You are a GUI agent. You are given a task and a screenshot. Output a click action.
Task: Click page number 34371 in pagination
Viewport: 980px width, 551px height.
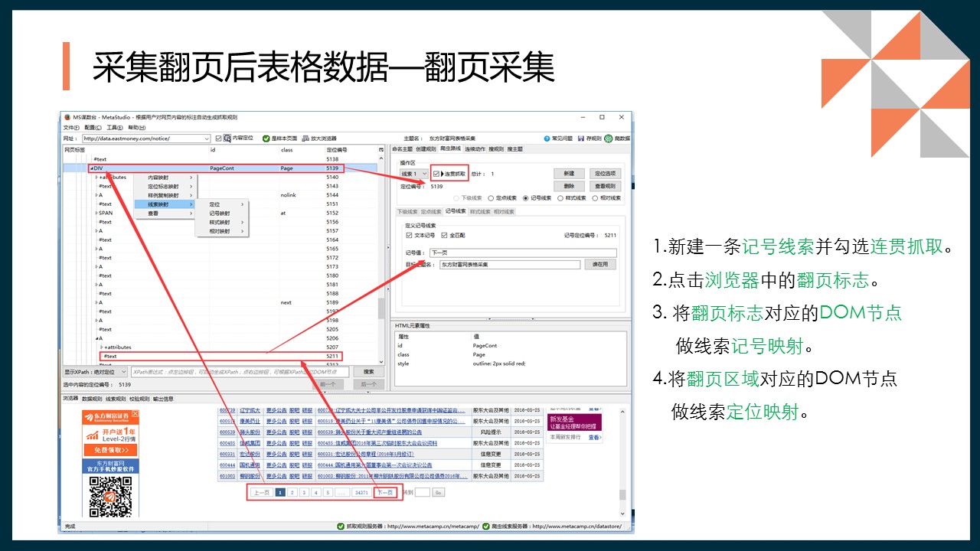(x=361, y=493)
